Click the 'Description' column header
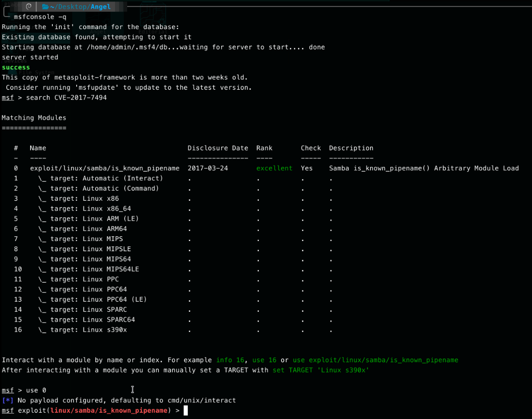This screenshot has height=419, width=532. tap(351, 148)
